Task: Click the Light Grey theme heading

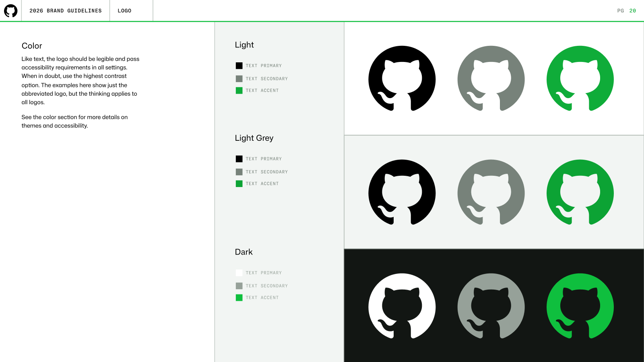Action: [254, 138]
